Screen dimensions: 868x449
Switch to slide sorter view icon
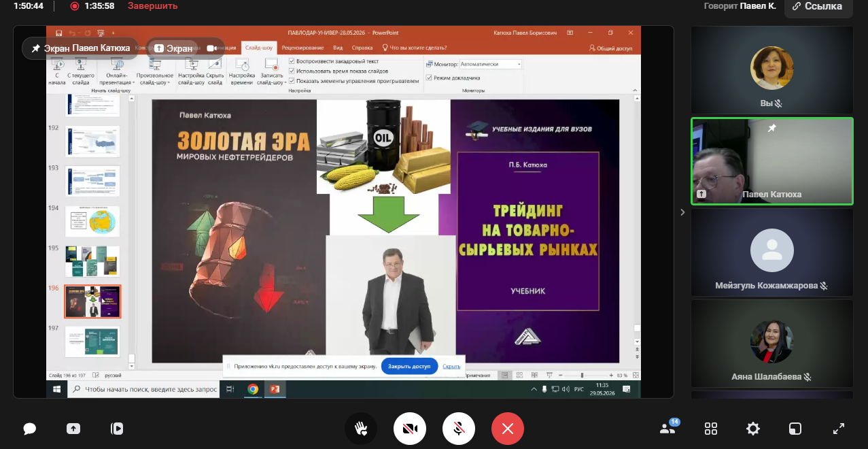point(519,376)
